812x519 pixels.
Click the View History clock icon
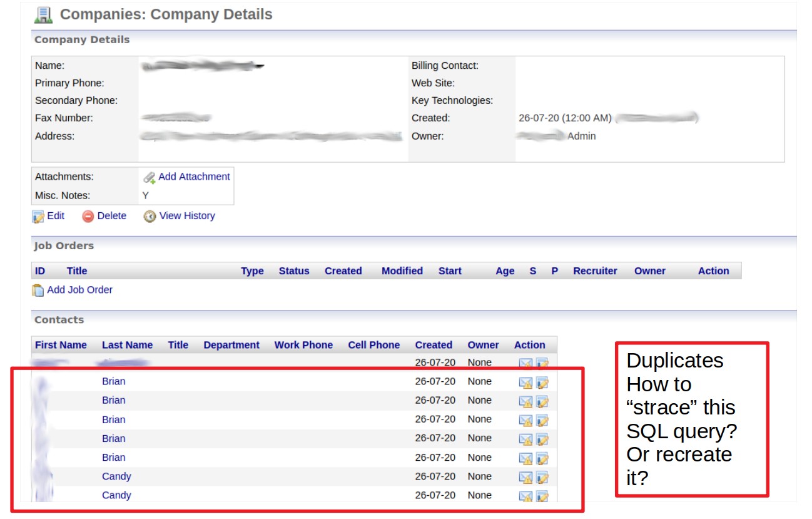(150, 217)
